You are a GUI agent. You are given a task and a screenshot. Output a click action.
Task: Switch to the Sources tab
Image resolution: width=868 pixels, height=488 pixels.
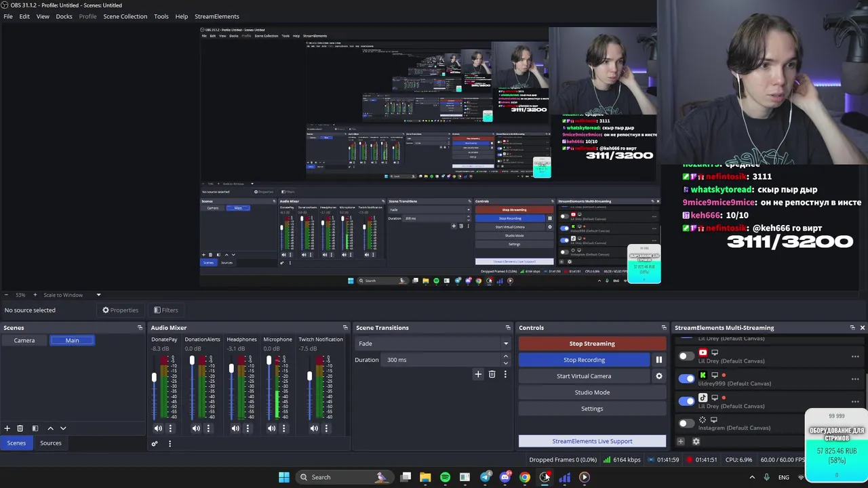point(51,443)
